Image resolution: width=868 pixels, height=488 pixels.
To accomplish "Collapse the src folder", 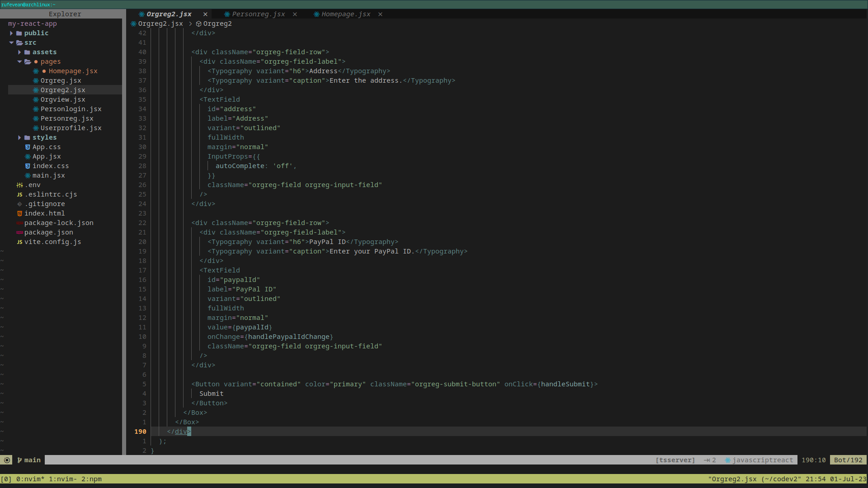I will [x=11, y=42].
